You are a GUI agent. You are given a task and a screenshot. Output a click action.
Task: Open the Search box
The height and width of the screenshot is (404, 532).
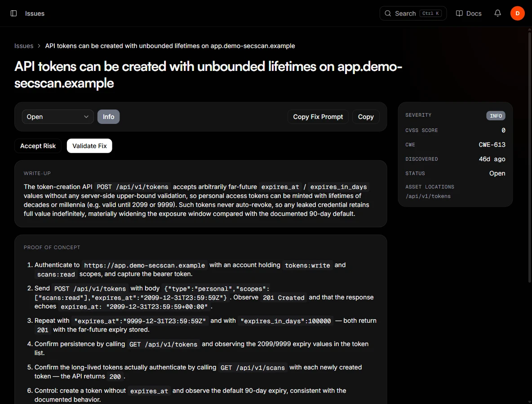[x=413, y=13]
